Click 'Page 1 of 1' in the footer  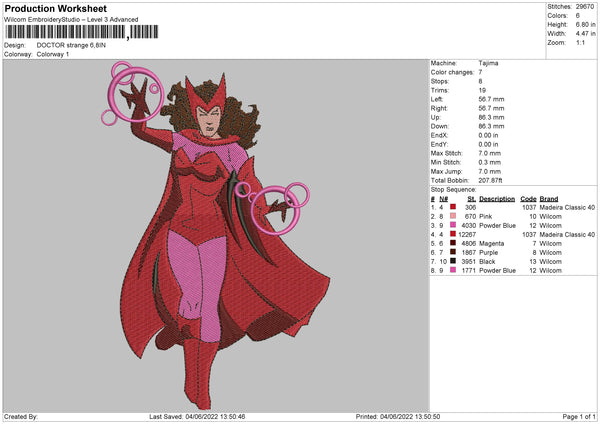(579, 416)
